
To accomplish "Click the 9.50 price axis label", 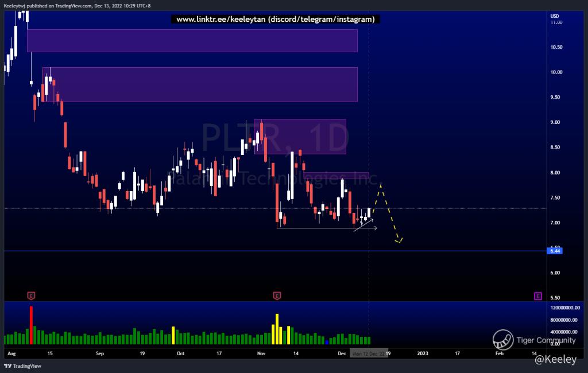I will point(555,98).
